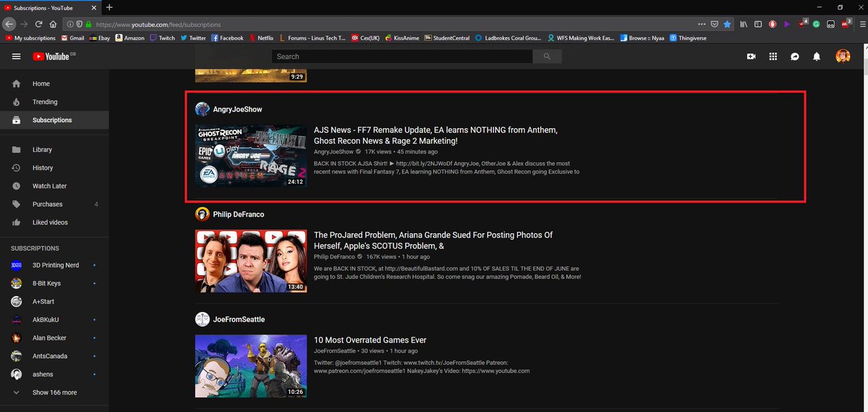
Task: Open the create video camera icon
Action: coord(751,56)
